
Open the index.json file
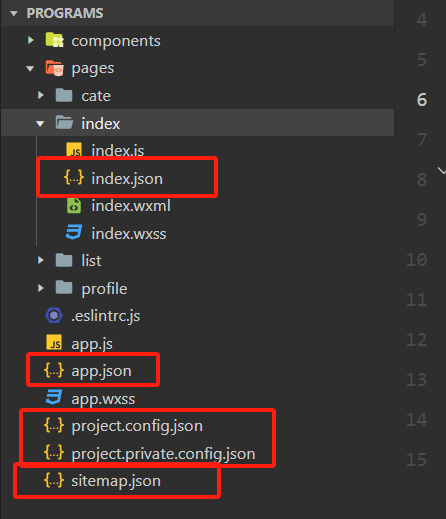[x=127, y=179]
